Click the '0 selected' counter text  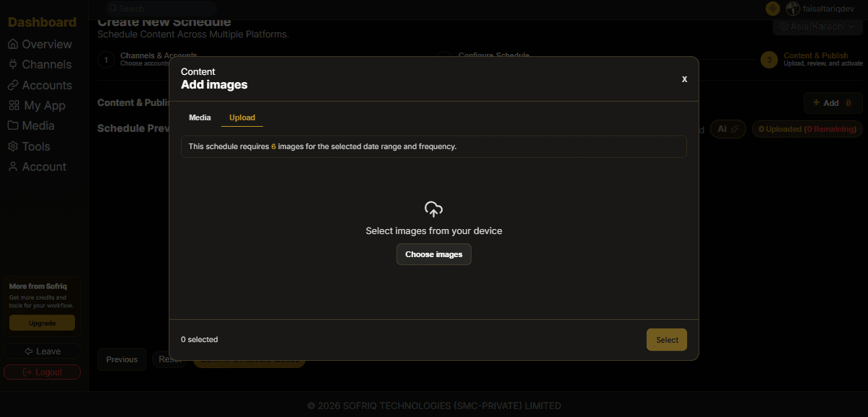click(x=200, y=339)
